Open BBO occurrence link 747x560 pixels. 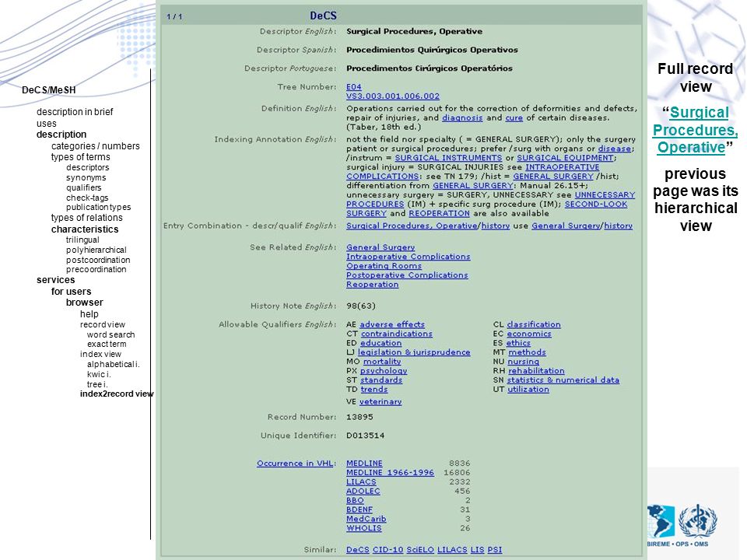click(x=355, y=500)
